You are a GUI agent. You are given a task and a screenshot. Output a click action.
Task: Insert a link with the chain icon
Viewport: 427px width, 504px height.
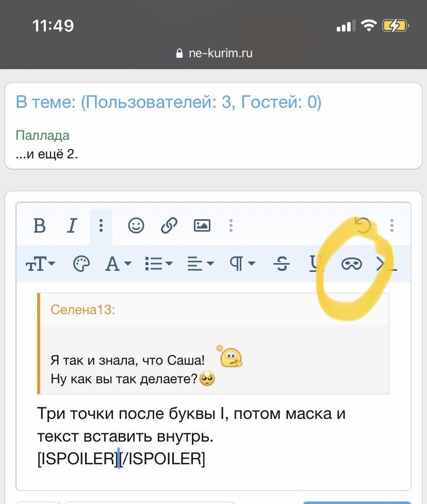click(x=169, y=225)
